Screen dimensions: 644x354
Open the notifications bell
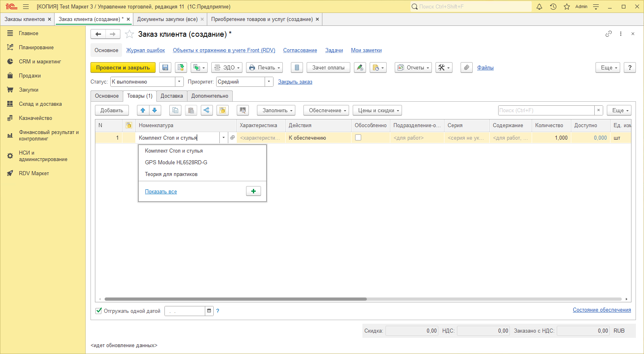point(539,6)
